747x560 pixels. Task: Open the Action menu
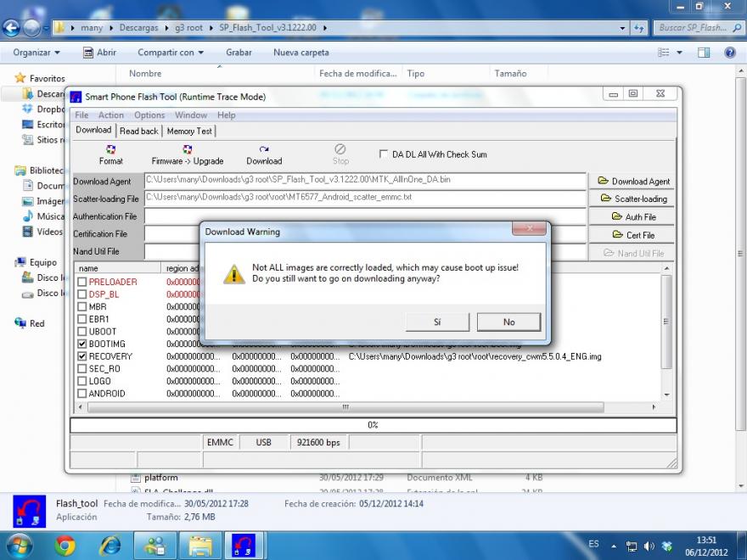(x=111, y=115)
